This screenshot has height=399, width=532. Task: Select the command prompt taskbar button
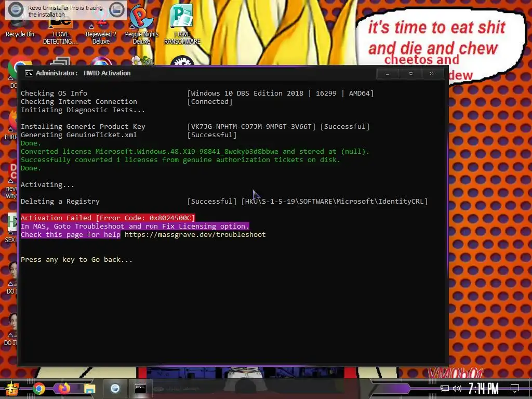(140, 389)
